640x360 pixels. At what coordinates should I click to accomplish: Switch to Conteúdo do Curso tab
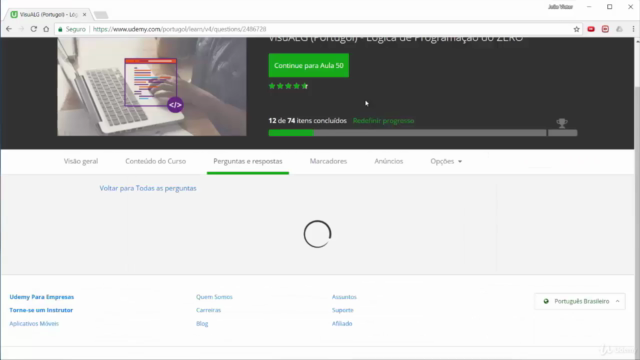point(156,161)
